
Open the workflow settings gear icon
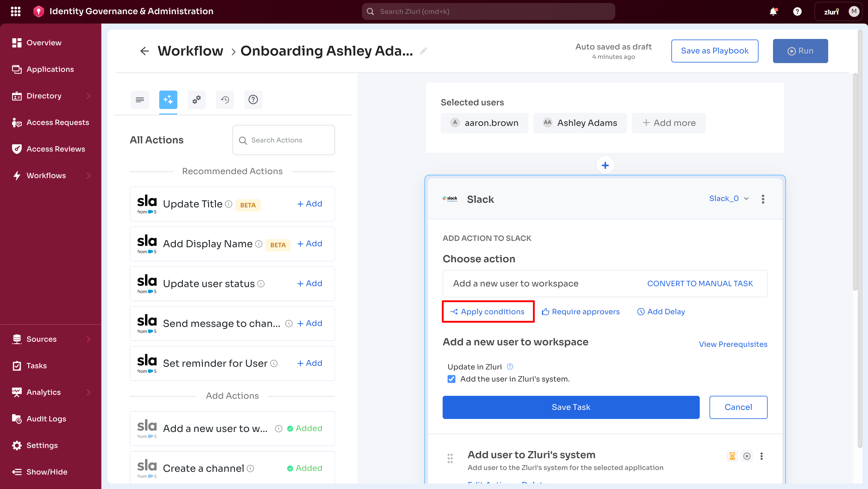196,100
